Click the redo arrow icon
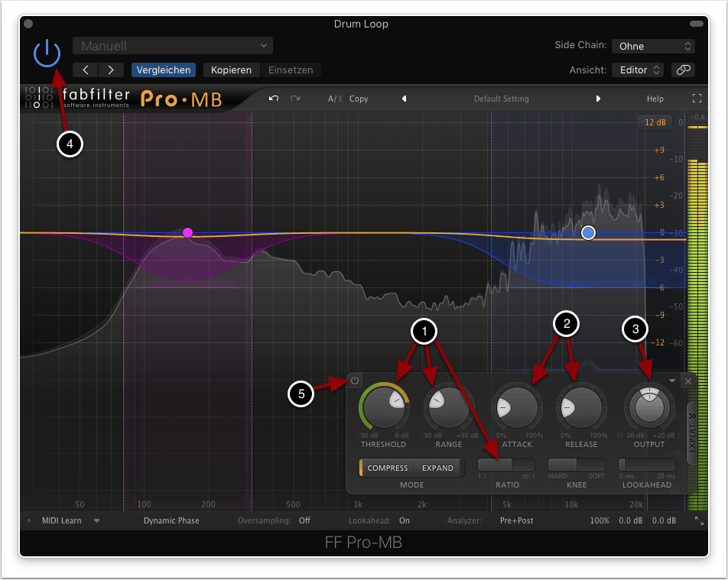The width and height of the screenshot is (728, 580). pos(295,99)
